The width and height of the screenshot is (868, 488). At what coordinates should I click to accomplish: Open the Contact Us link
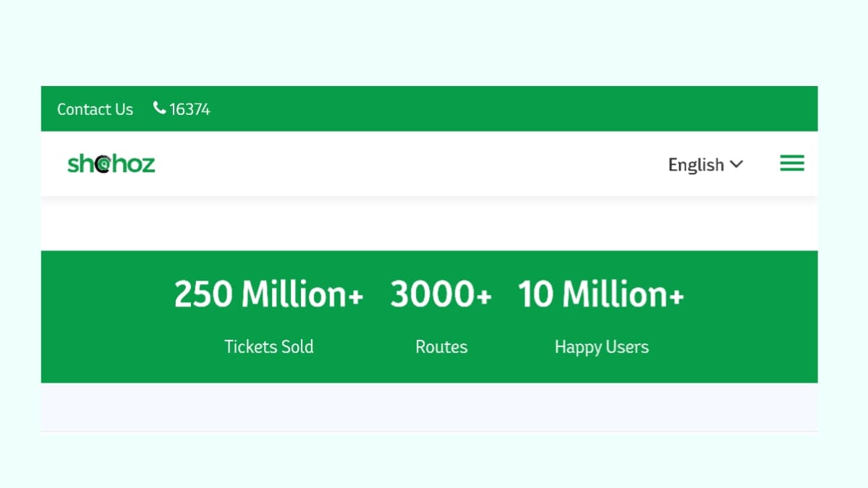click(x=95, y=109)
